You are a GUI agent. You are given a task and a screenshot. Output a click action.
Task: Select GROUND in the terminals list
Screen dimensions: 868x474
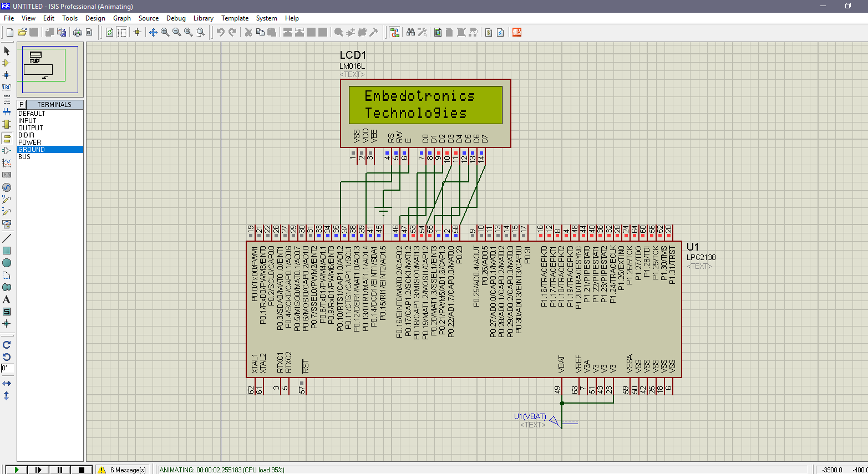pyautogui.click(x=32, y=149)
